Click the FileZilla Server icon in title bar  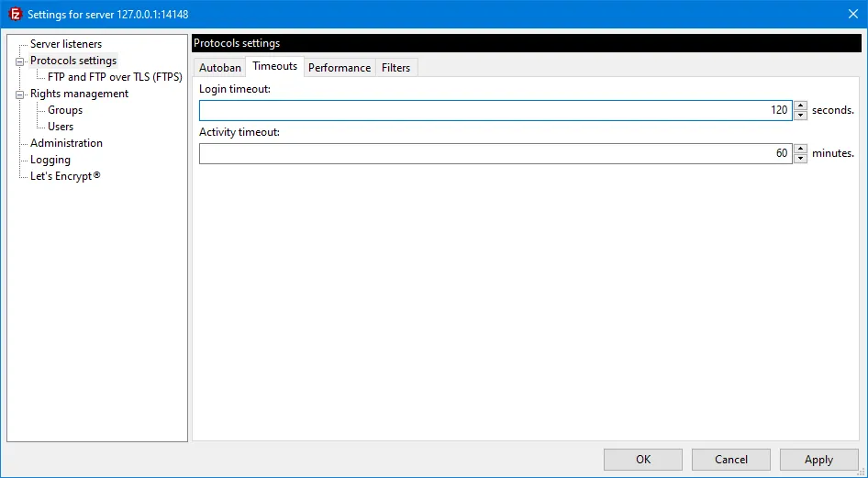[x=15, y=14]
